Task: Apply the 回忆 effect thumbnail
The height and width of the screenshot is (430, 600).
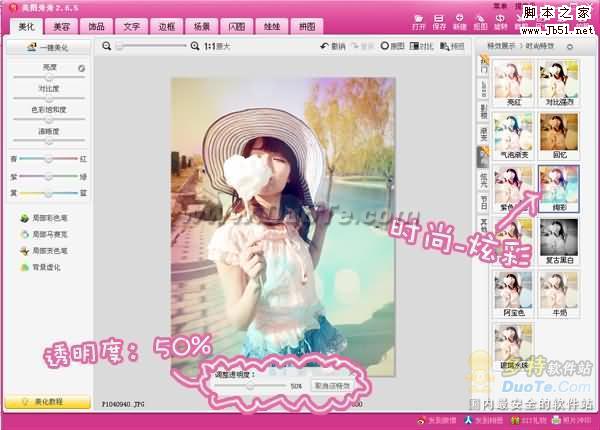Action: click(x=559, y=136)
